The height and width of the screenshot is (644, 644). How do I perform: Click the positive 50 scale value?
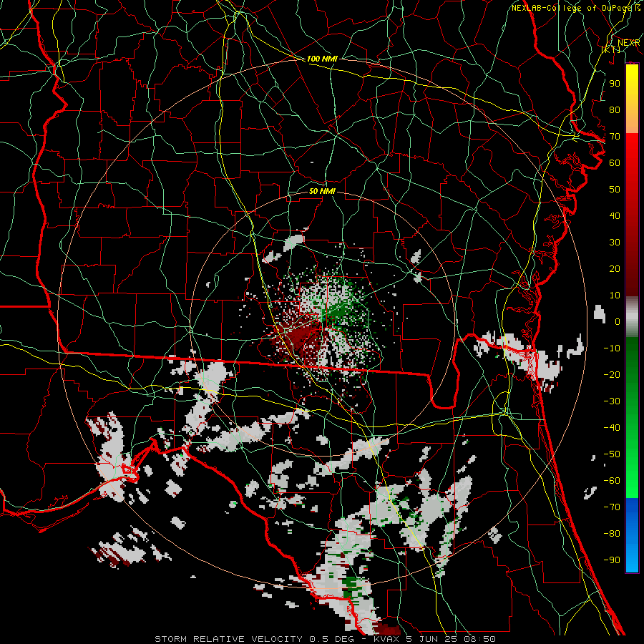(x=615, y=190)
